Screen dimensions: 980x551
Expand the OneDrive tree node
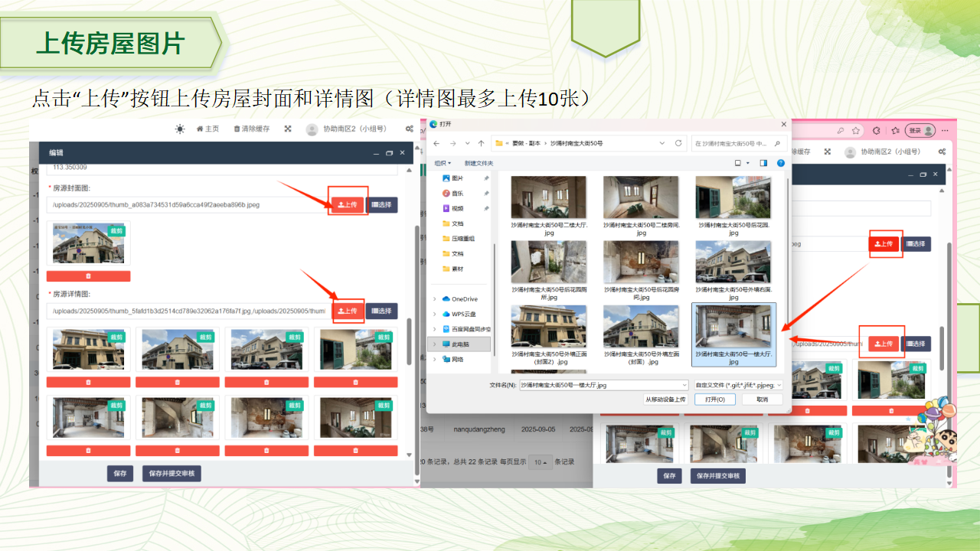click(435, 299)
